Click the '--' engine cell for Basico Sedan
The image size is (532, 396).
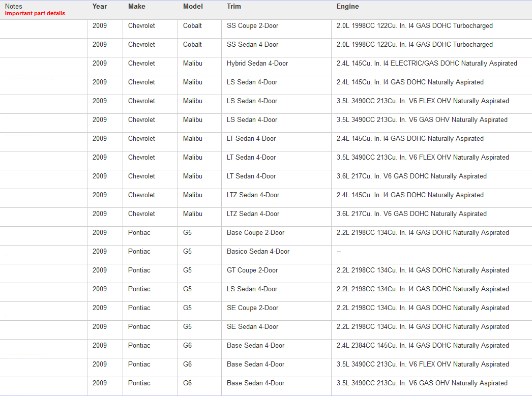pos(339,252)
